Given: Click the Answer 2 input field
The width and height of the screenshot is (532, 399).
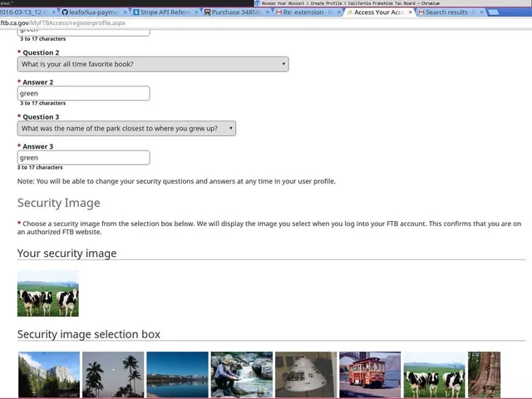Looking at the screenshot, I should point(83,93).
